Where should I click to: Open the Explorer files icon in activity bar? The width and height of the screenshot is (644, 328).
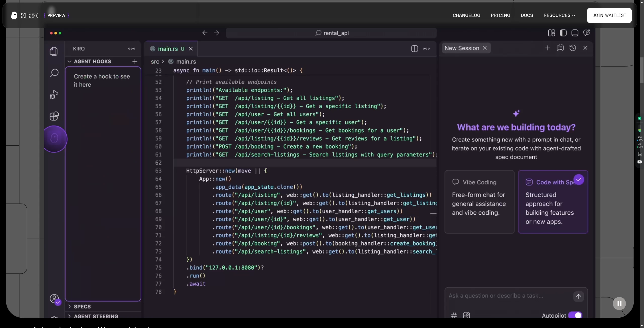(54, 52)
